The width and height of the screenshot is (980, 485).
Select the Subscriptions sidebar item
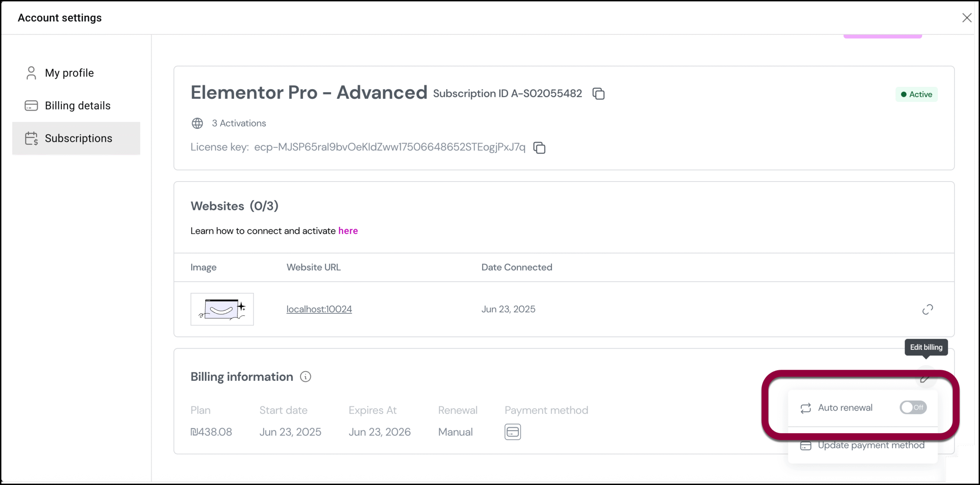point(76,138)
